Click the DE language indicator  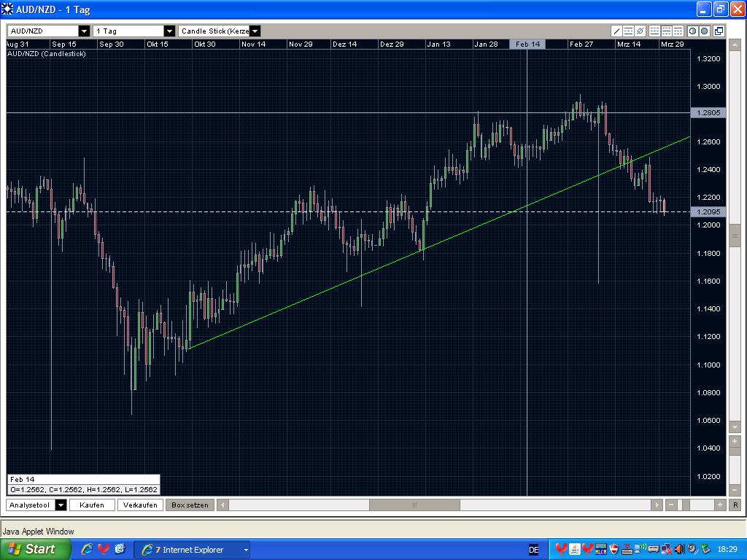pos(533,550)
